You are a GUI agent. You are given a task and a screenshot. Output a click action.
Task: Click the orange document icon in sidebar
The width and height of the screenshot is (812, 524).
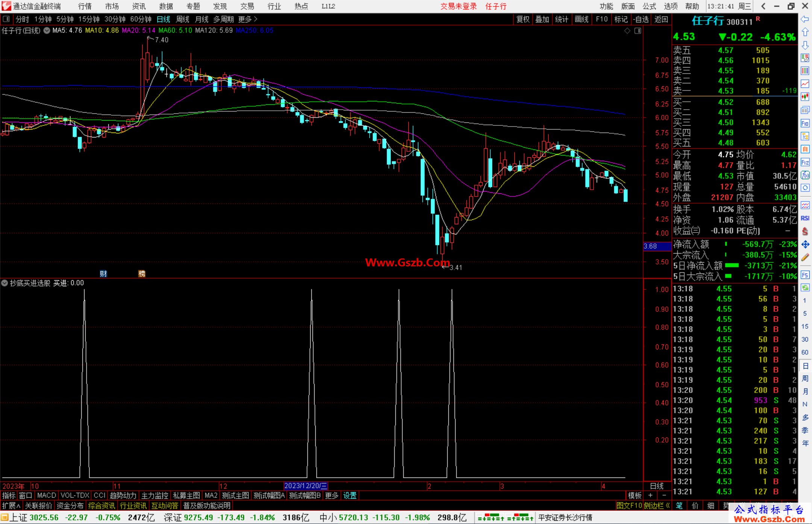click(805, 149)
